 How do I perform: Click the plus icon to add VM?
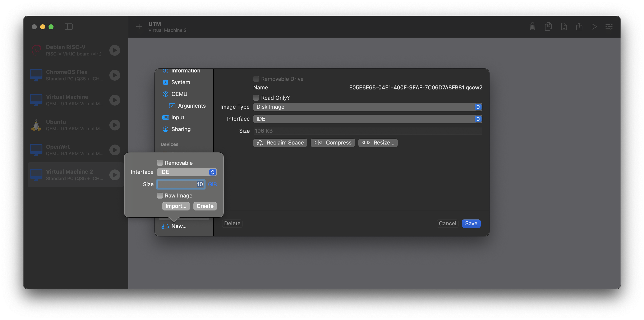point(139,27)
